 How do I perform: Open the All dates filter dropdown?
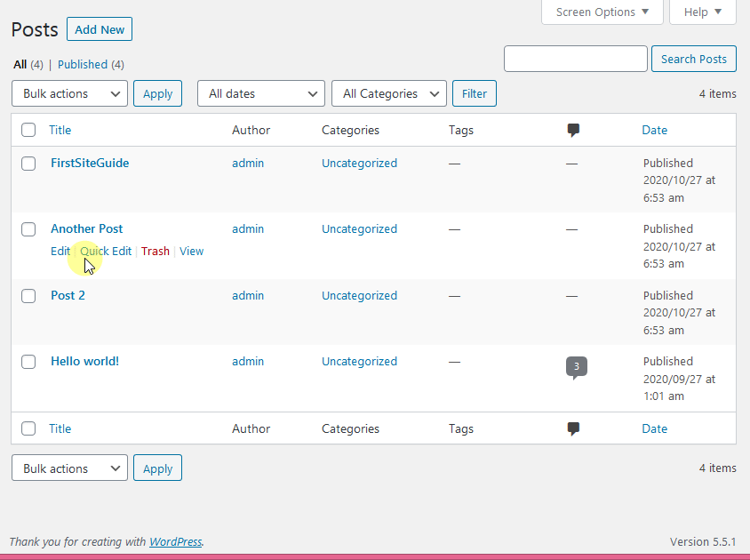(x=260, y=93)
